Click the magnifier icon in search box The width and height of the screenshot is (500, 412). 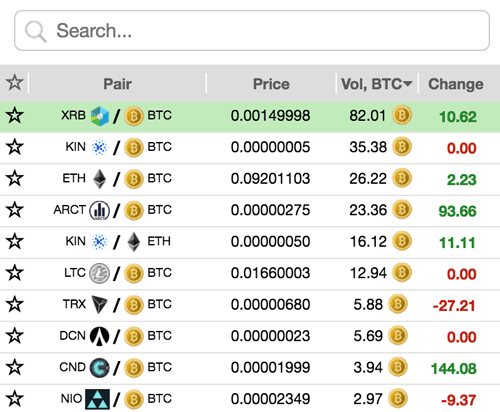tap(36, 32)
